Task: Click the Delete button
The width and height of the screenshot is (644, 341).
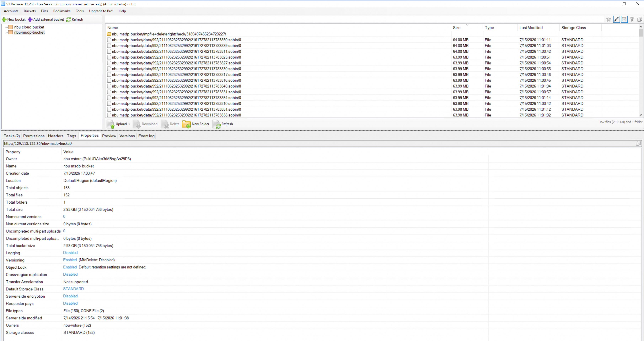Action: tap(170, 124)
